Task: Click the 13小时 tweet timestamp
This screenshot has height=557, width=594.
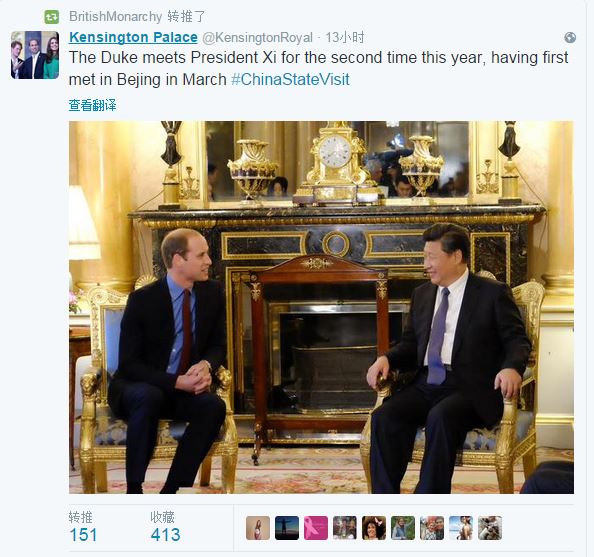Action: point(345,38)
